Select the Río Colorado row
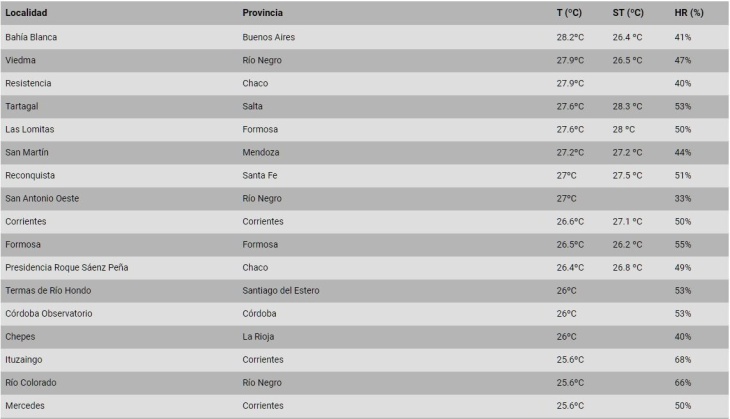 [x=365, y=383]
